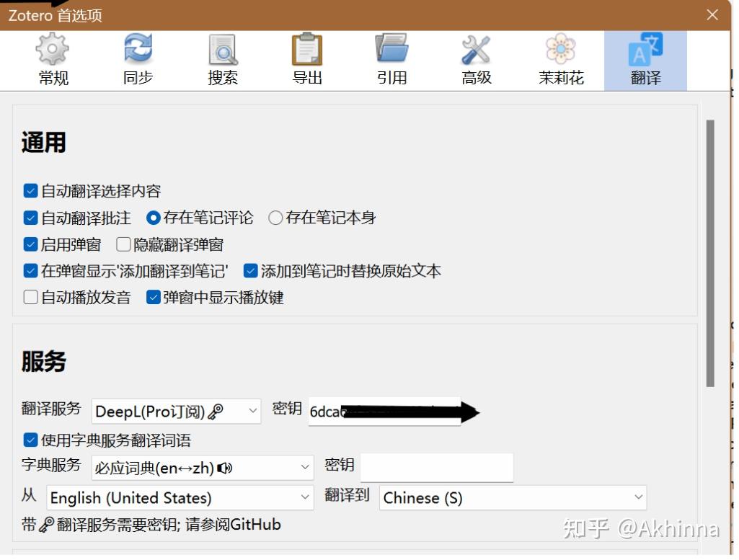Select the 存在笔记本身 radio button
The height and width of the screenshot is (560, 739).
click(275, 217)
